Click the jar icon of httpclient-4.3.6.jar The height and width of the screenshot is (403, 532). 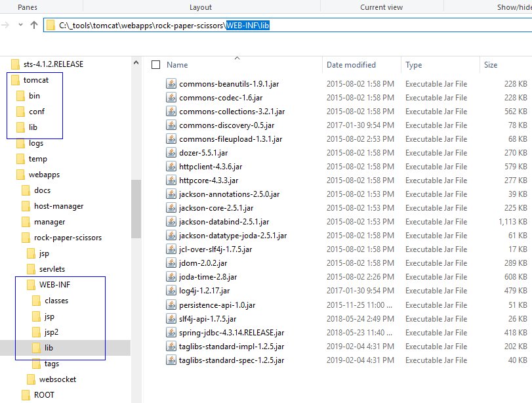point(171,167)
